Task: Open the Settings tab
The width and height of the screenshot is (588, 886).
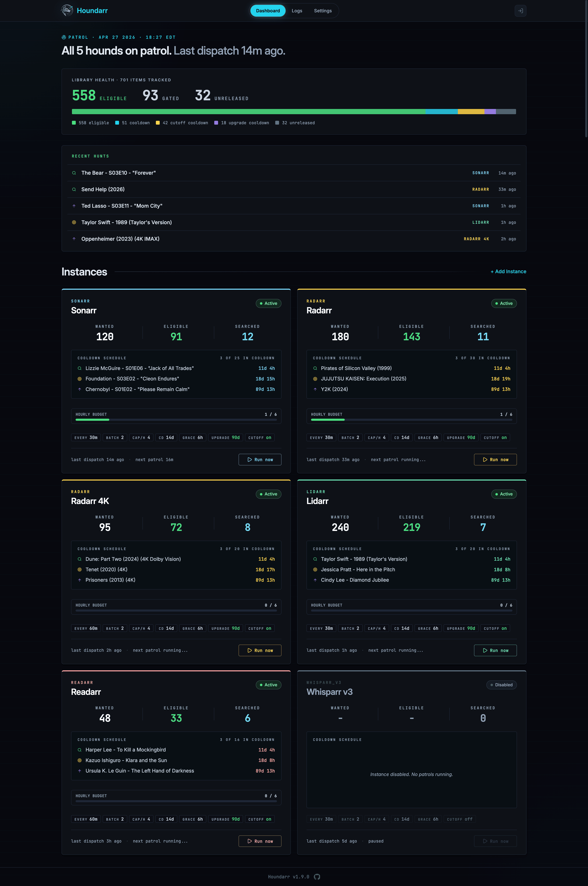Action: point(323,11)
